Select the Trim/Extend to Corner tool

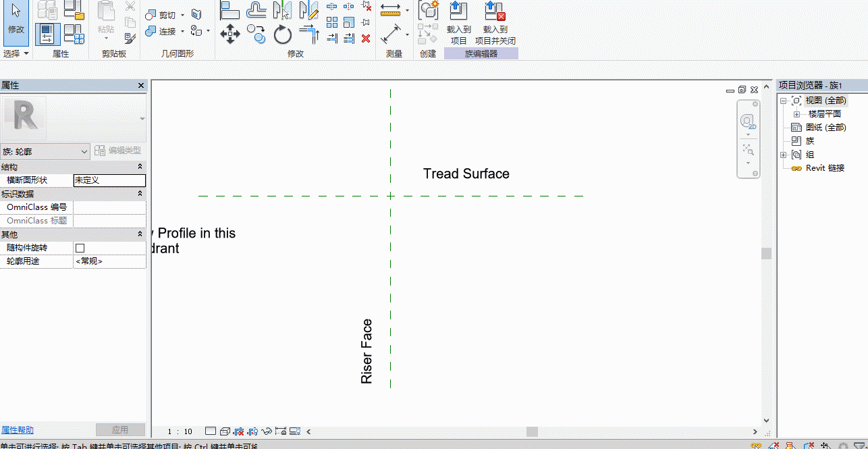(x=308, y=34)
